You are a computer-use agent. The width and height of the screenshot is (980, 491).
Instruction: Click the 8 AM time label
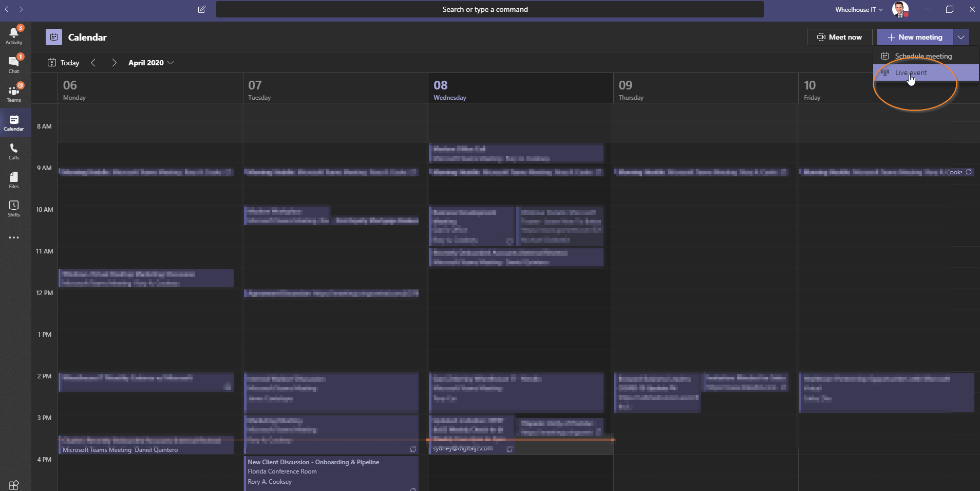point(44,126)
